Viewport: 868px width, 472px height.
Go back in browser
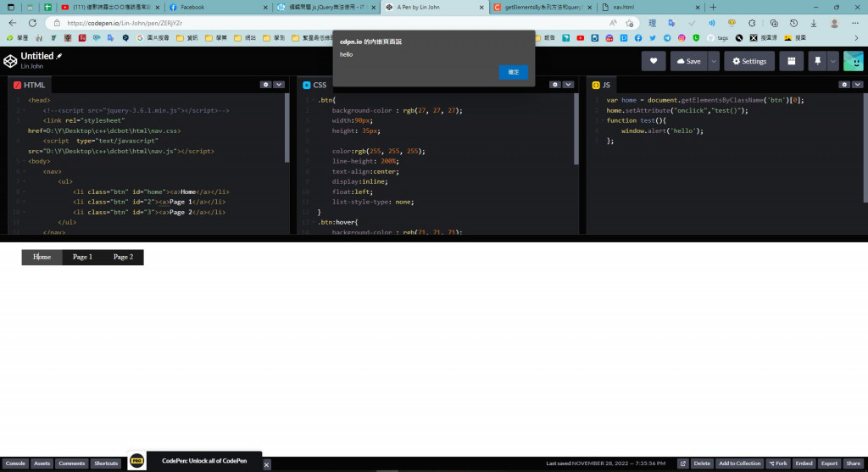[x=13, y=23]
